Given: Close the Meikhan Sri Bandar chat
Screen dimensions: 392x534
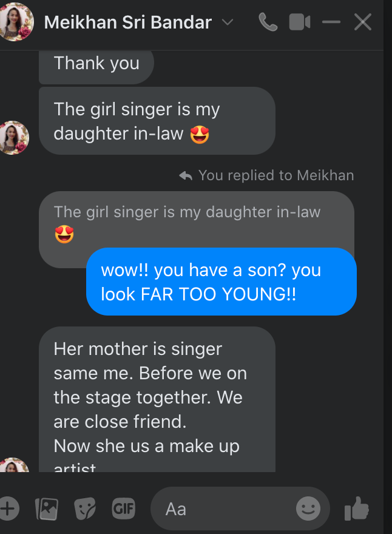Looking at the screenshot, I should coord(363,23).
